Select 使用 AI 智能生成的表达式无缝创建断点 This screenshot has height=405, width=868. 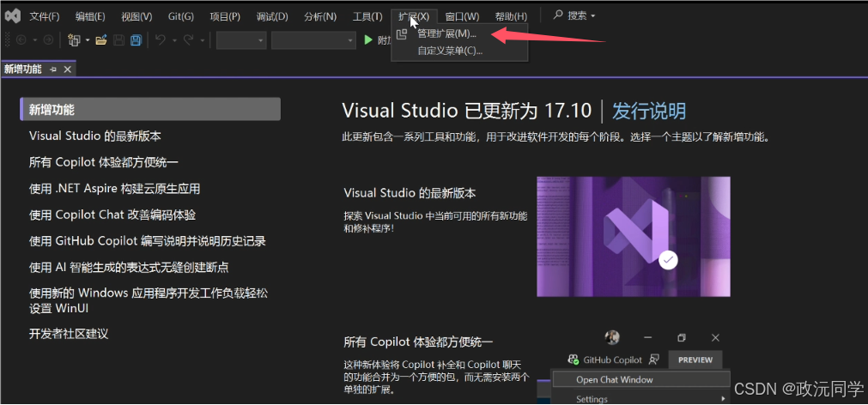click(x=129, y=268)
